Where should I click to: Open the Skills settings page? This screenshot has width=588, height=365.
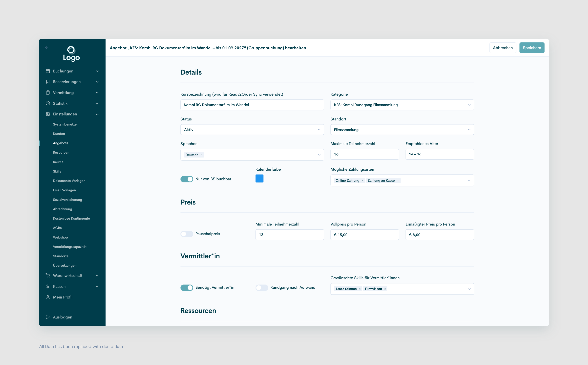click(57, 171)
